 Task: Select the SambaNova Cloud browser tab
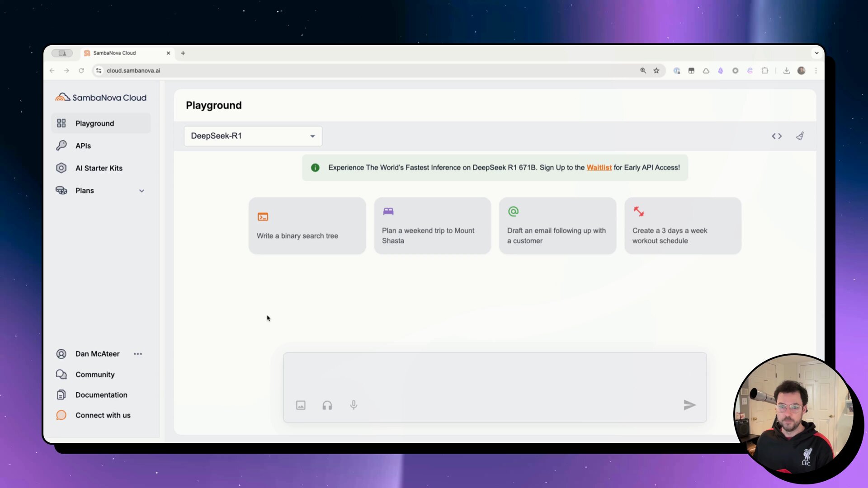tap(127, 53)
